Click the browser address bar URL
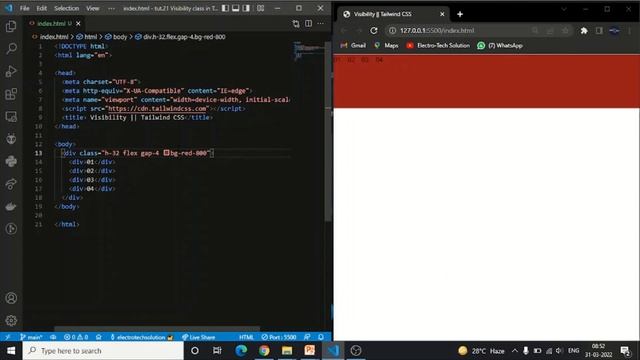Image resolution: width=640 pixels, height=360 pixels. click(x=437, y=31)
